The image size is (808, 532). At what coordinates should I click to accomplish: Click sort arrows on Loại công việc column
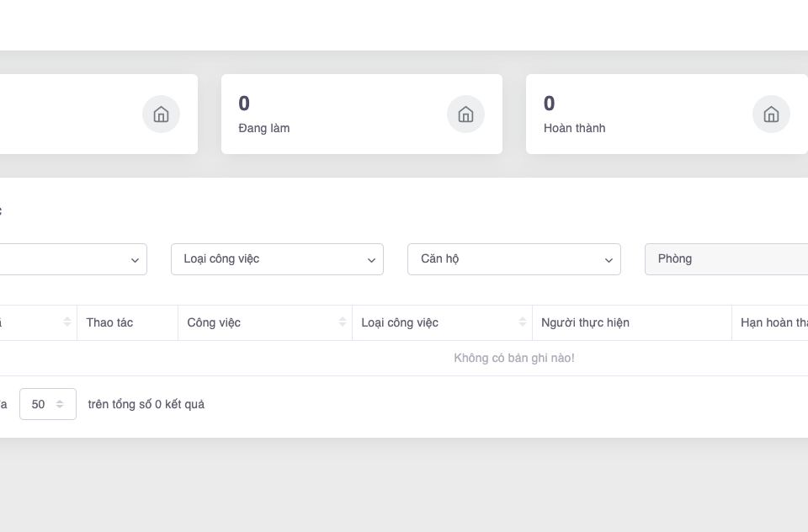[x=523, y=322]
